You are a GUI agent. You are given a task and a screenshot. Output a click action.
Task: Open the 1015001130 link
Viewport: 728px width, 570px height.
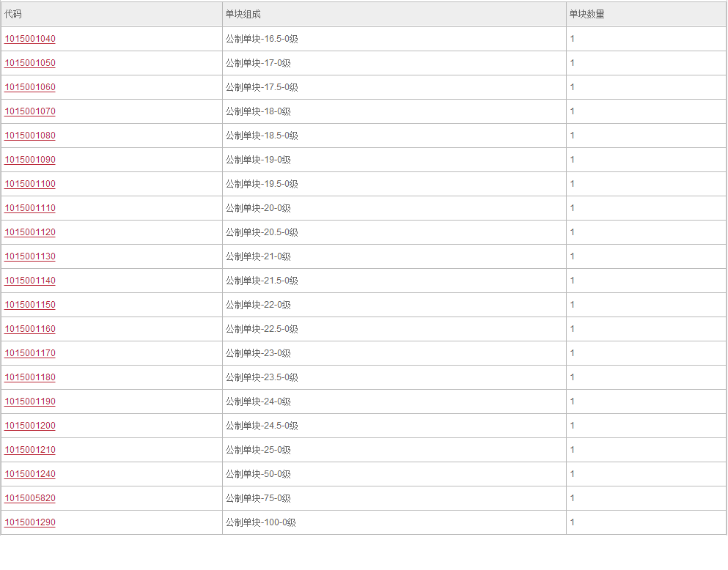(30, 256)
